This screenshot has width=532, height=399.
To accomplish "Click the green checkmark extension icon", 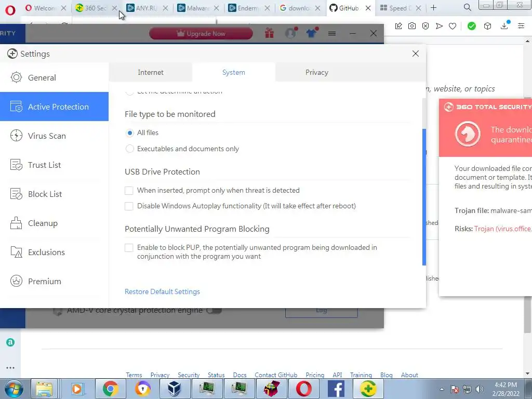I will tap(472, 26).
